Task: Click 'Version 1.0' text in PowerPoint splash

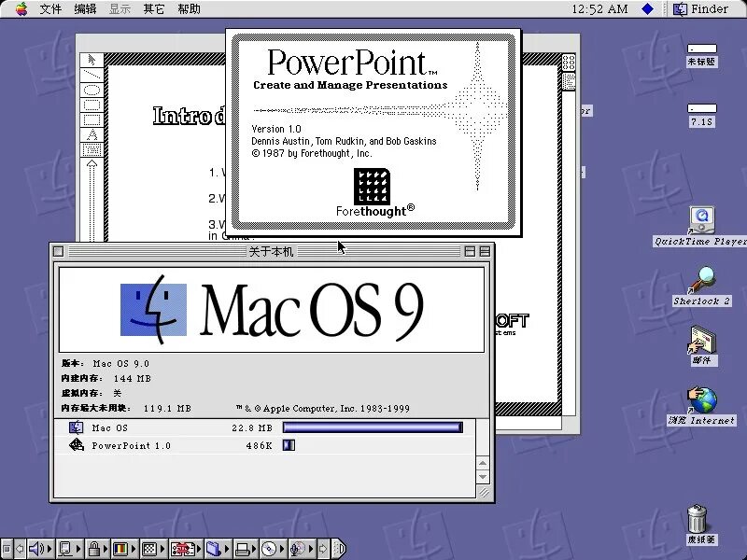Action: (x=276, y=129)
